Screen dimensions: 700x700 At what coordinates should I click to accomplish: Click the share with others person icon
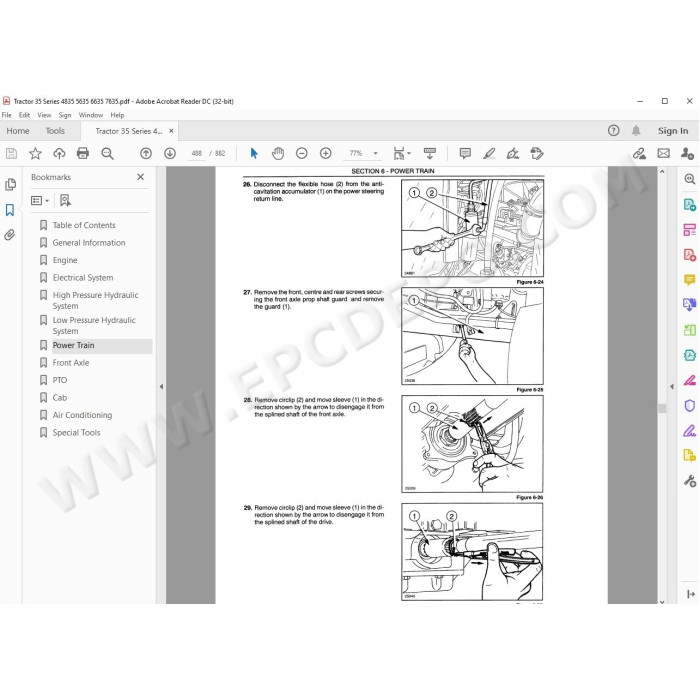coord(688,154)
